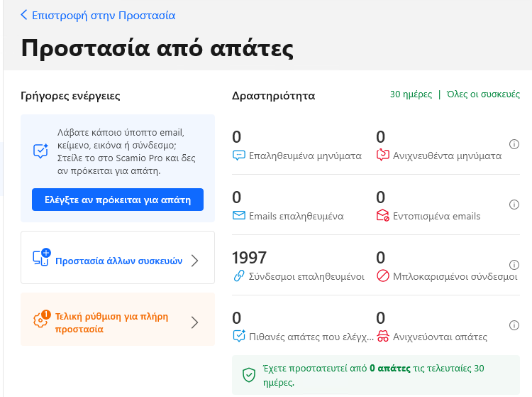The width and height of the screenshot is (532, 397).
Task: Click info icon beside Ανιχνεύονται απάτες
Action: (515, 325)
